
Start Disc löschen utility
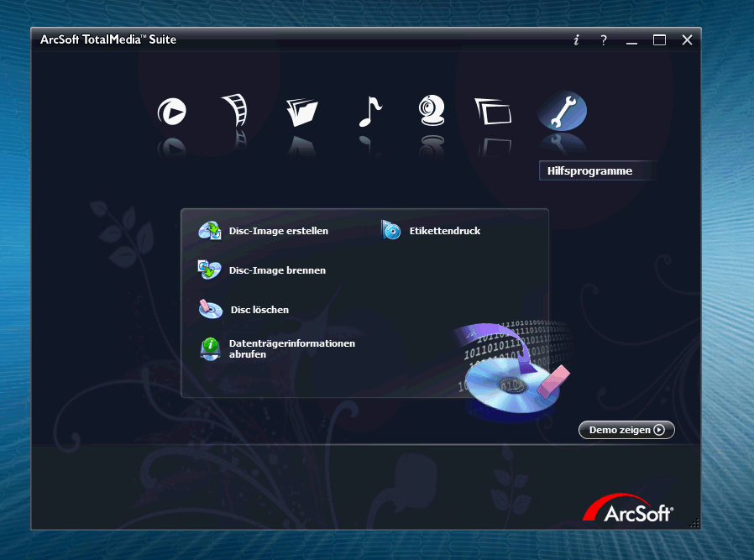[259, 310]
